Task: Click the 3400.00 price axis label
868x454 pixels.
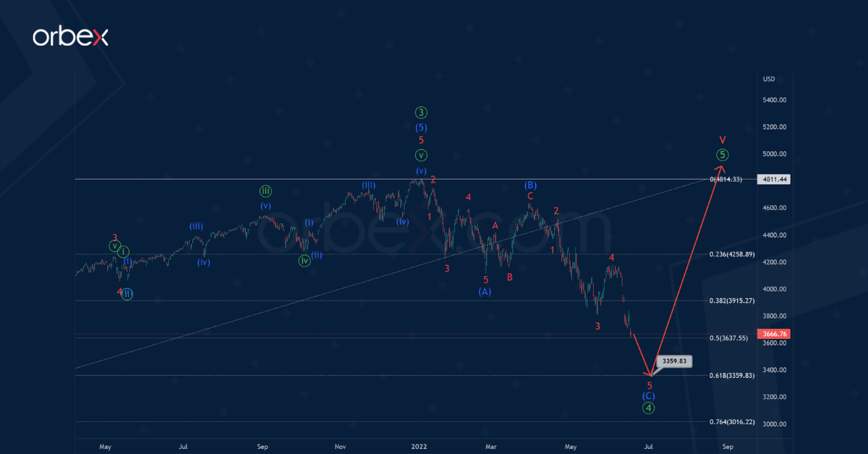Action: coord(775,371)
